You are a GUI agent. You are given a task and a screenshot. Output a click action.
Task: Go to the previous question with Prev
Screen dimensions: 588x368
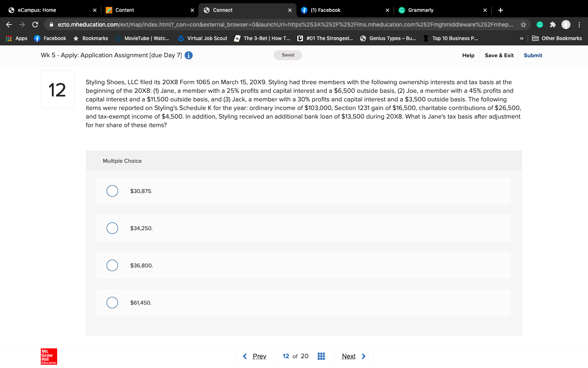click(255, 356)
